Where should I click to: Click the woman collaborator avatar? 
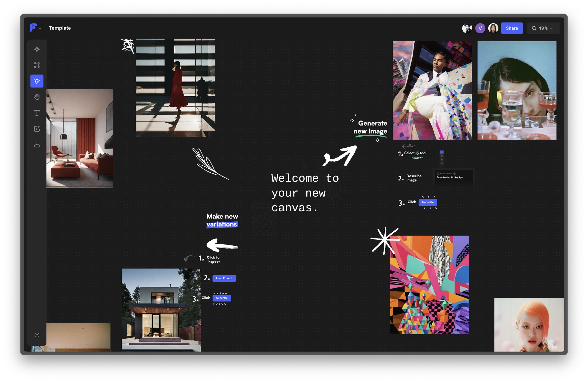pyautogui.click(x=493, y=28)
